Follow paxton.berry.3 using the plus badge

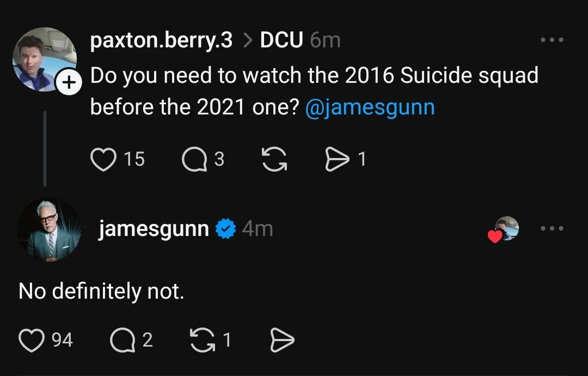tap(69, 83)
